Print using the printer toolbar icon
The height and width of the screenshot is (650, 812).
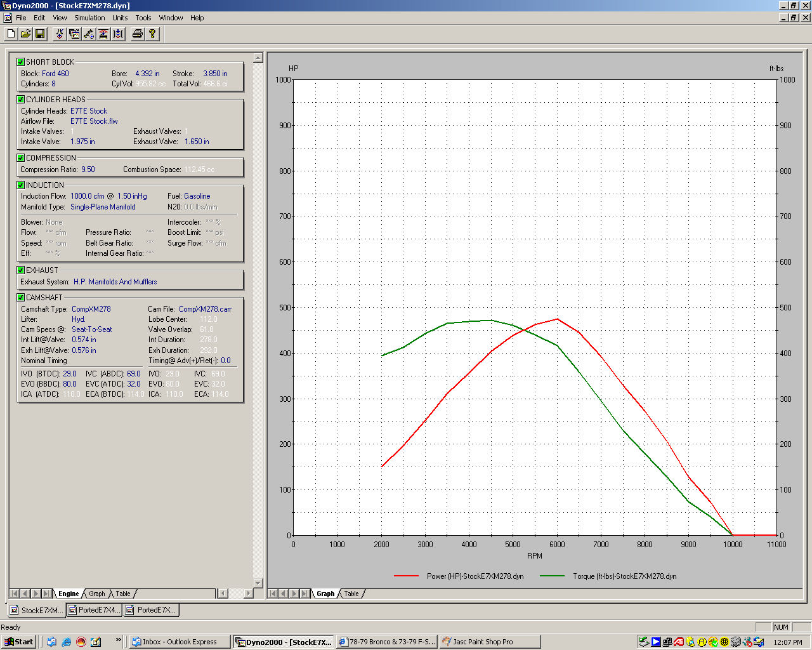pyautogui.click(x=137, y=34)
